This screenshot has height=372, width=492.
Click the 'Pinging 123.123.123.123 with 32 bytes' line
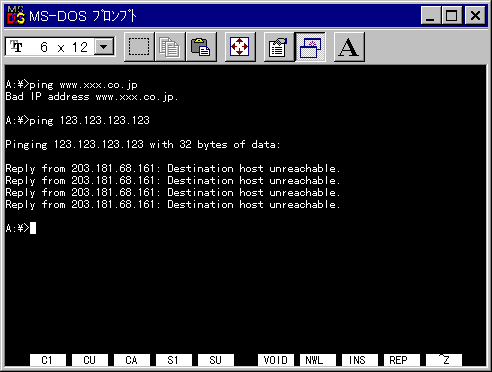[x=143, y=145]
